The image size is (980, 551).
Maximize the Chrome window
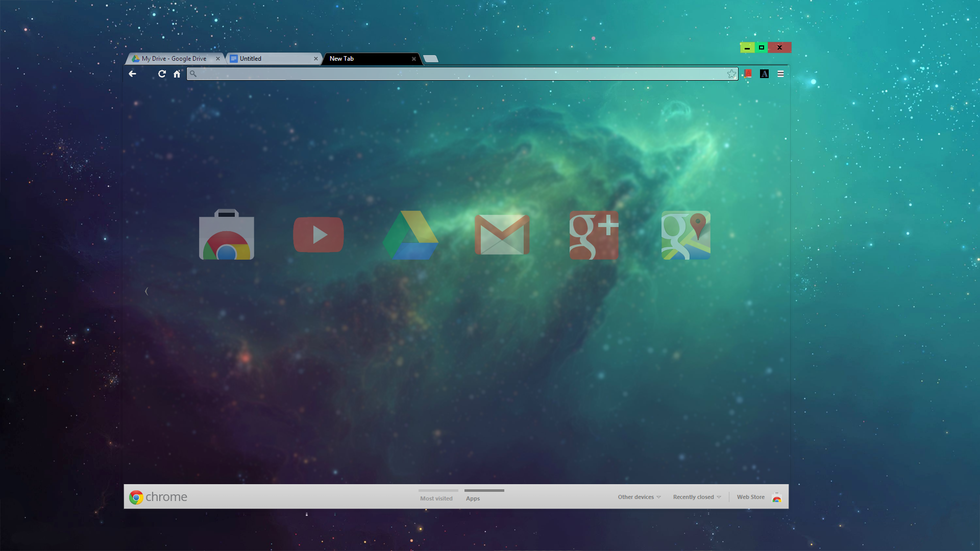click(762, 47)
